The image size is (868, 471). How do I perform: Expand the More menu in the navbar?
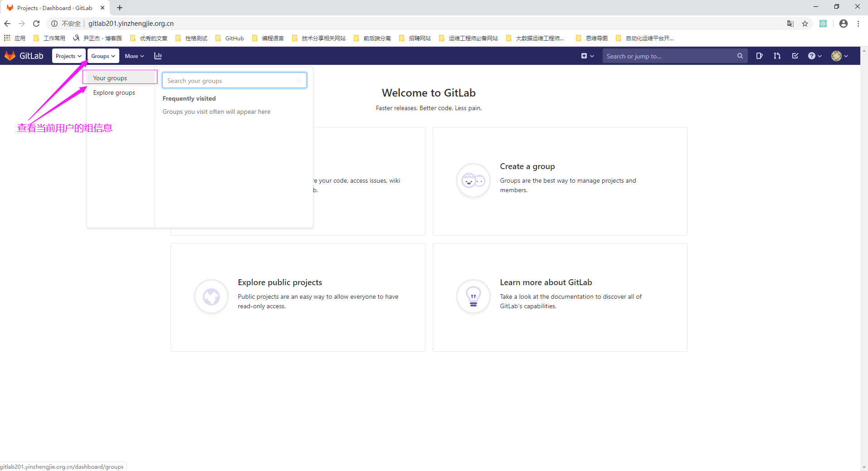(134, 56)
